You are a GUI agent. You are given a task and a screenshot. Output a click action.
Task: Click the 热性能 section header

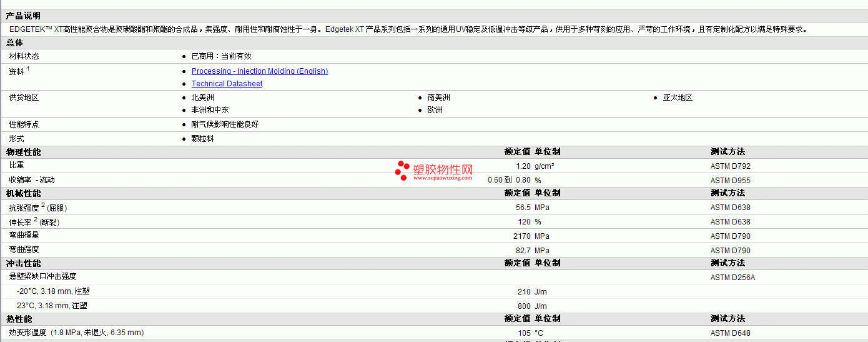coord(19,319)
